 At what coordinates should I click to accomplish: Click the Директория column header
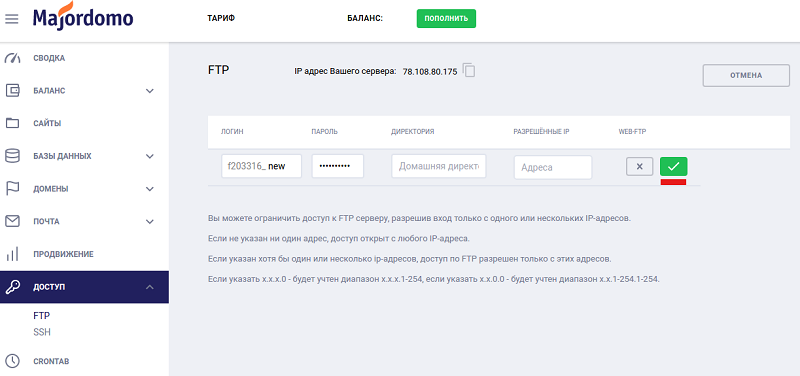[x=412, y=132]
